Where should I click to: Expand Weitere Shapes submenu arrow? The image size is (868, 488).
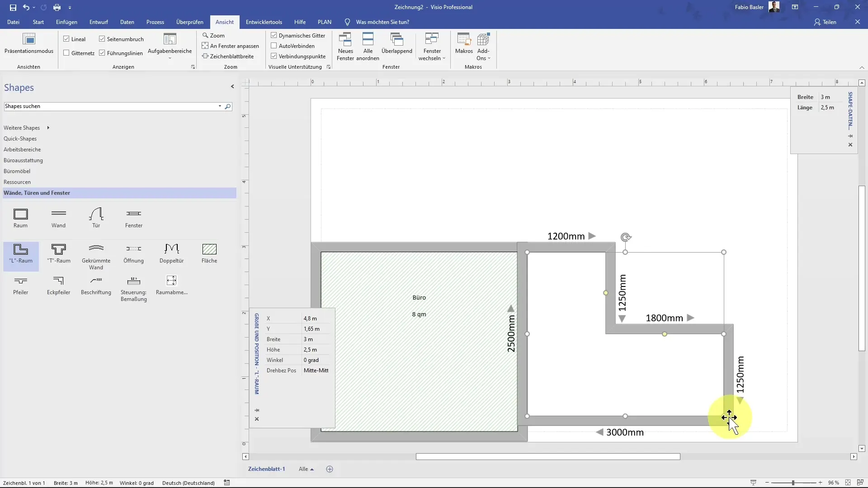48,128
